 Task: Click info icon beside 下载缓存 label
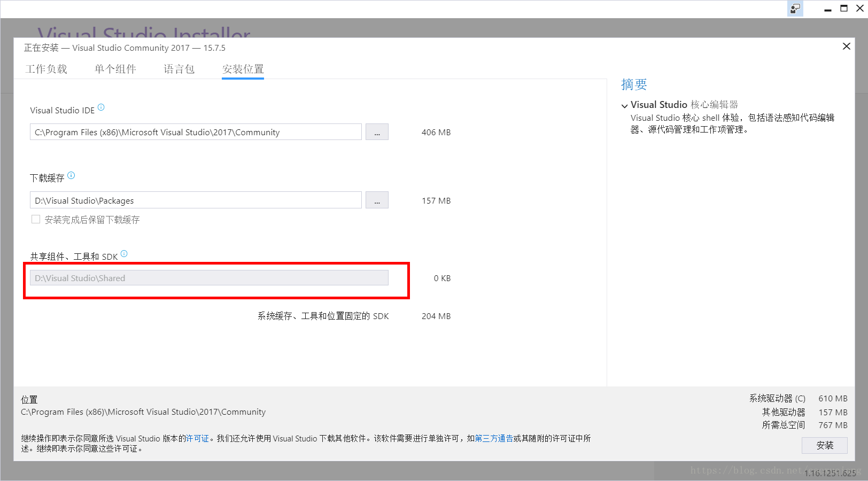pyautogui.click(x=71, y=175)
